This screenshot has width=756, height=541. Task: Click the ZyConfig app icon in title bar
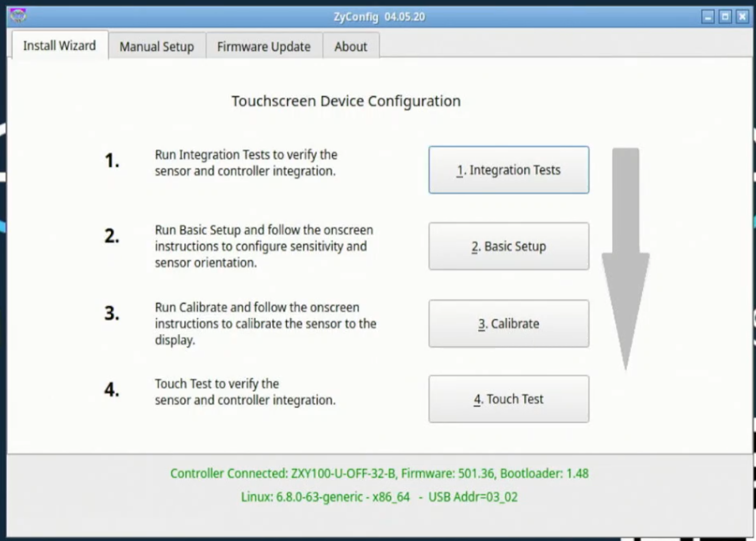tap(18, 16)
